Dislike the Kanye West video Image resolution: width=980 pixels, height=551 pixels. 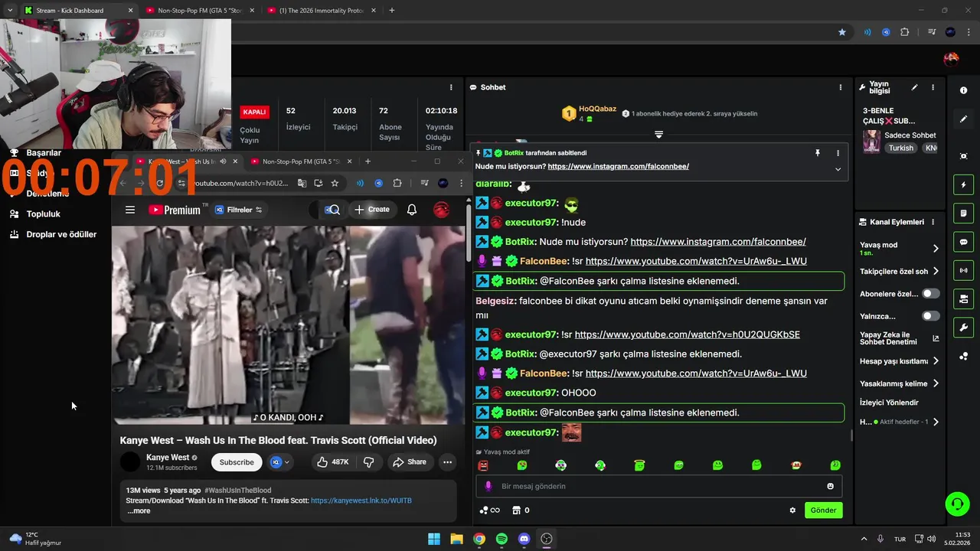pyautogui.click(x=368, y=462)
